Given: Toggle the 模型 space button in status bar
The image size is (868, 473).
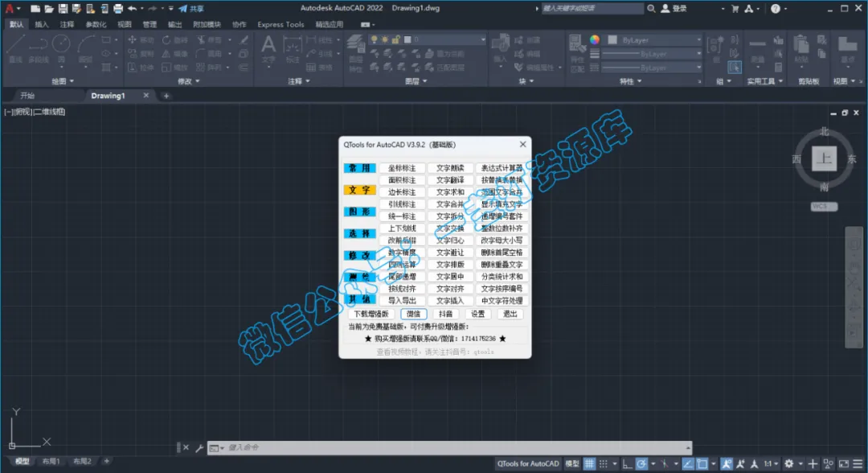Looking at the screenshot, I should [572, 463].
